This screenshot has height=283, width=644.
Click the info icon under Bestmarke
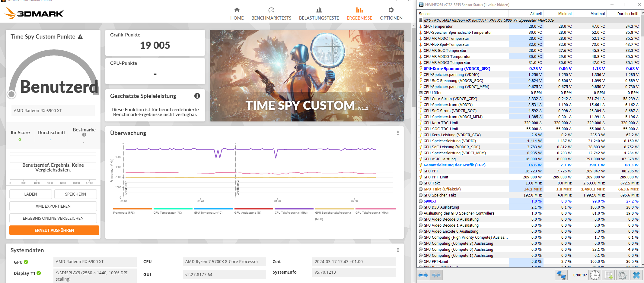[x=84, y=135]
